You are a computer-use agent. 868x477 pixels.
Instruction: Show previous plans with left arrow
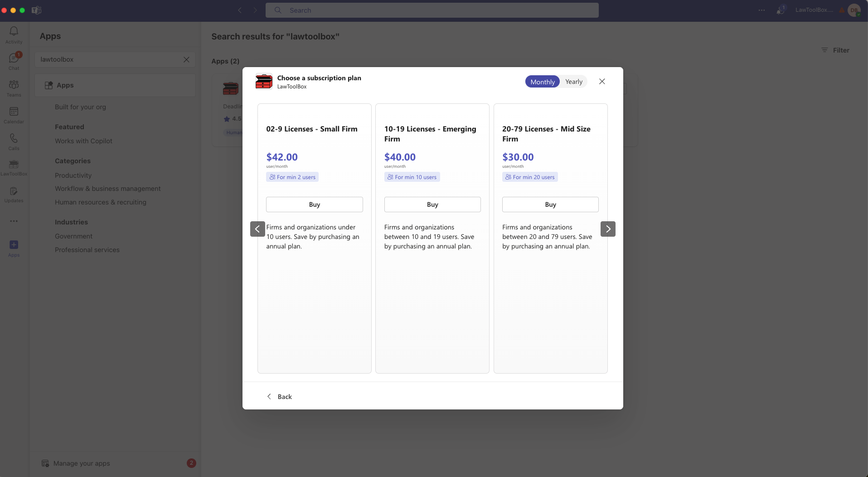coord(257,229)
